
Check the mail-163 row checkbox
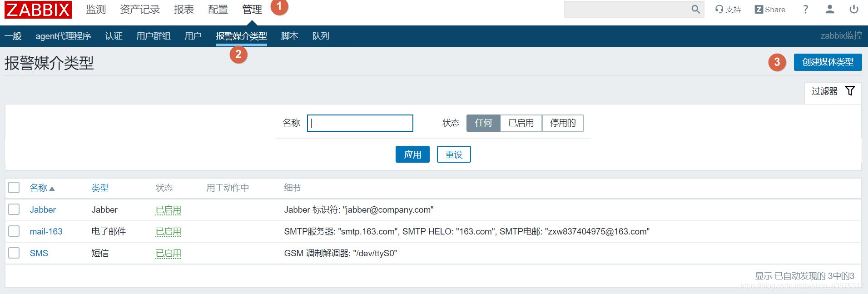tap(14, 231)
